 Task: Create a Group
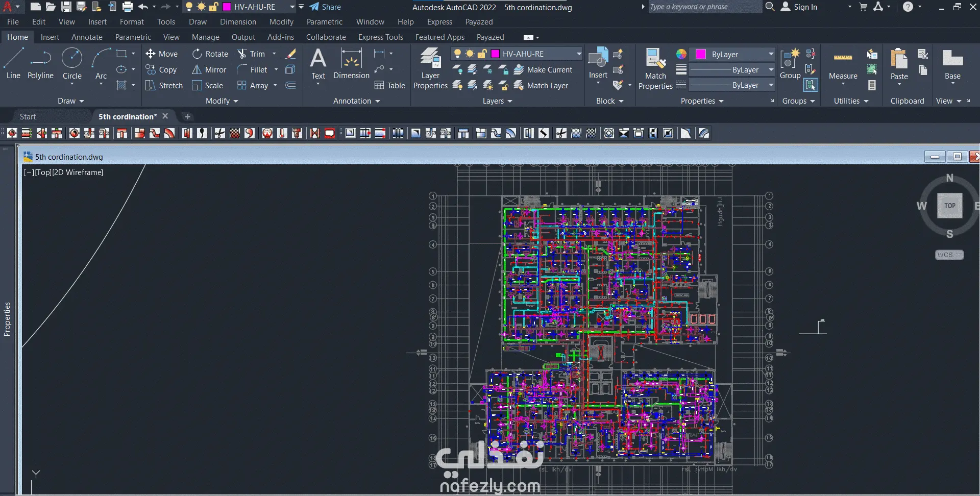(x=790, y=64)
